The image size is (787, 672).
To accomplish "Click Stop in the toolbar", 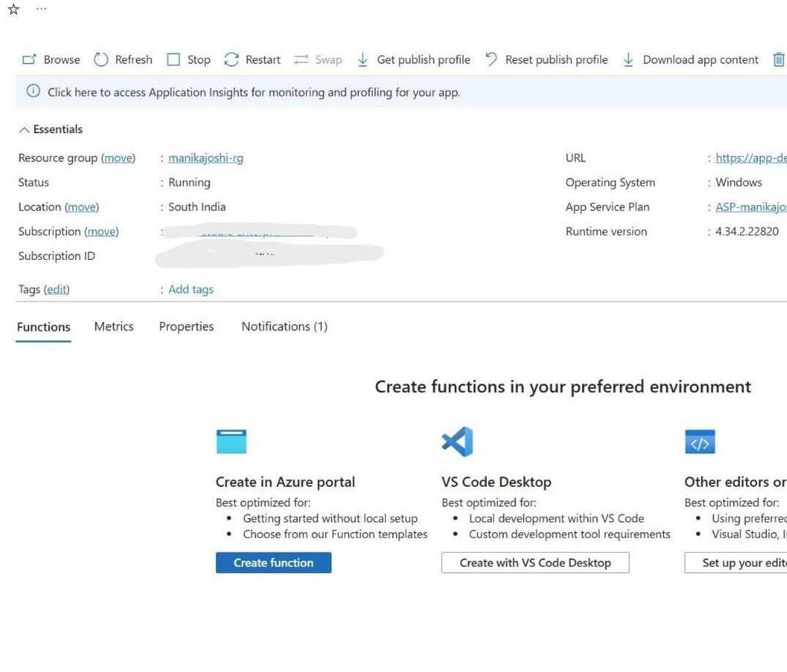I will (199, 60).
